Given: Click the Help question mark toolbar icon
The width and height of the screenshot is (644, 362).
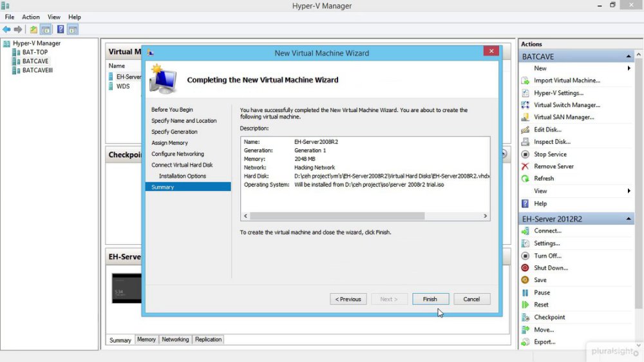Looking at the screenshot, I should point(61,30).
